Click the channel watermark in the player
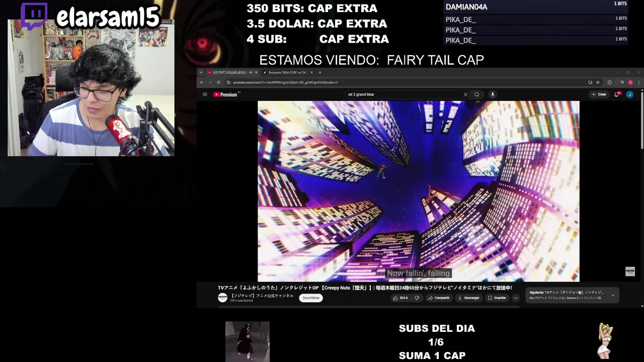This screenshot has height=362, width=644. click(630, 271)
